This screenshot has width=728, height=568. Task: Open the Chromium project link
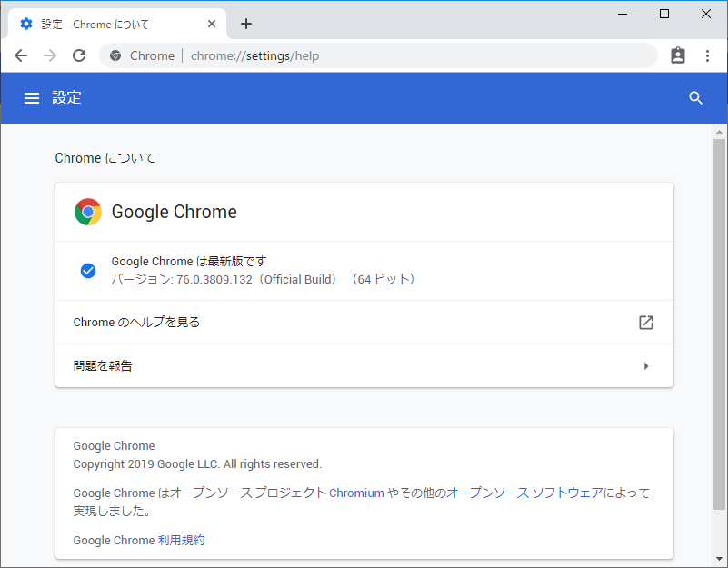356,493
